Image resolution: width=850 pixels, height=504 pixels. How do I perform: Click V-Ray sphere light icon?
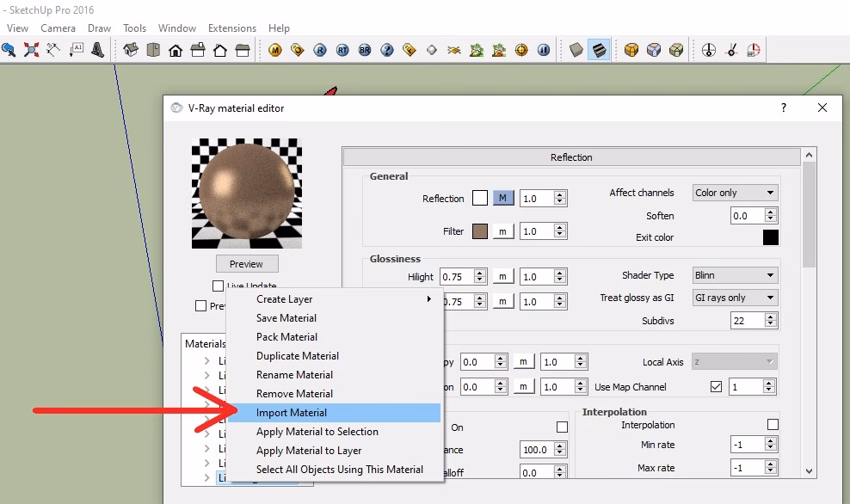point(432,51)
